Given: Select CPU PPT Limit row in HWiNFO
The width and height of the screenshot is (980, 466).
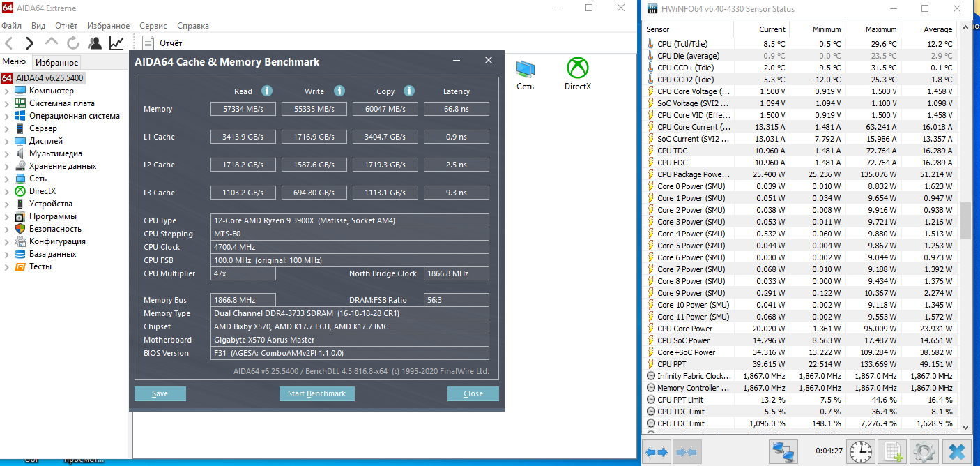Looking at the screenshot, I should pos(800,399).
